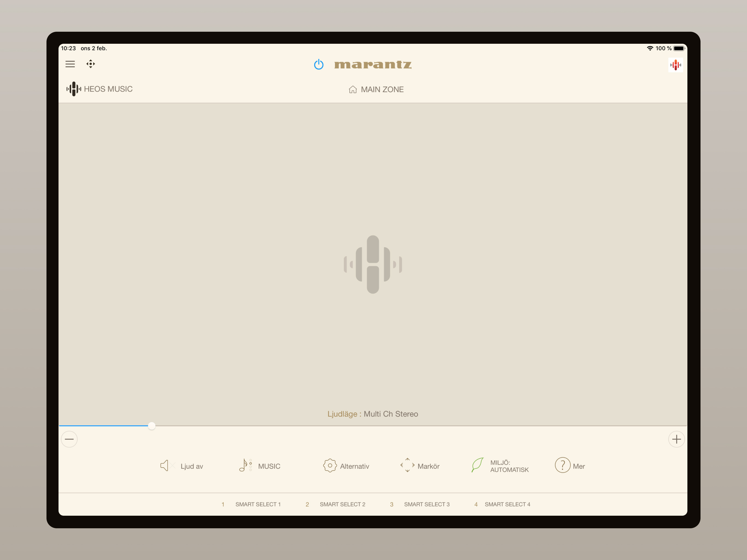The height and width of the screenshot is (560, 747).
Task: Change the Ljudläge sound mode
Action: [x=373, y=414]
